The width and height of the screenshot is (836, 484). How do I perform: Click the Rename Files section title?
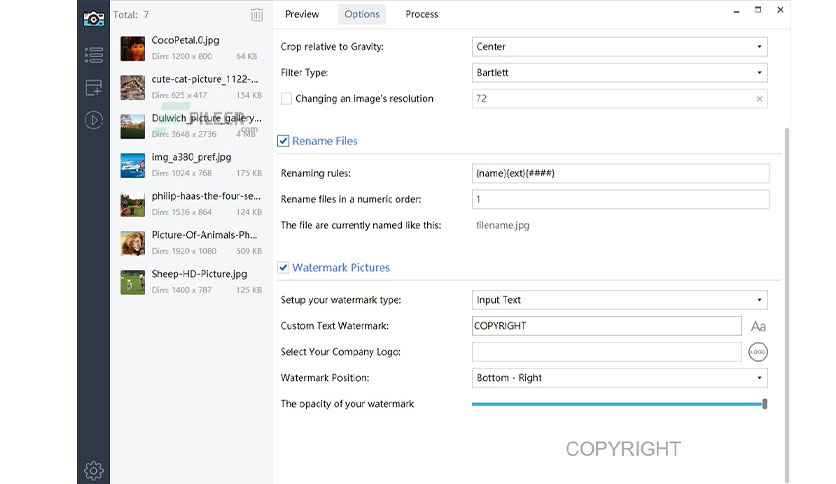325,141
